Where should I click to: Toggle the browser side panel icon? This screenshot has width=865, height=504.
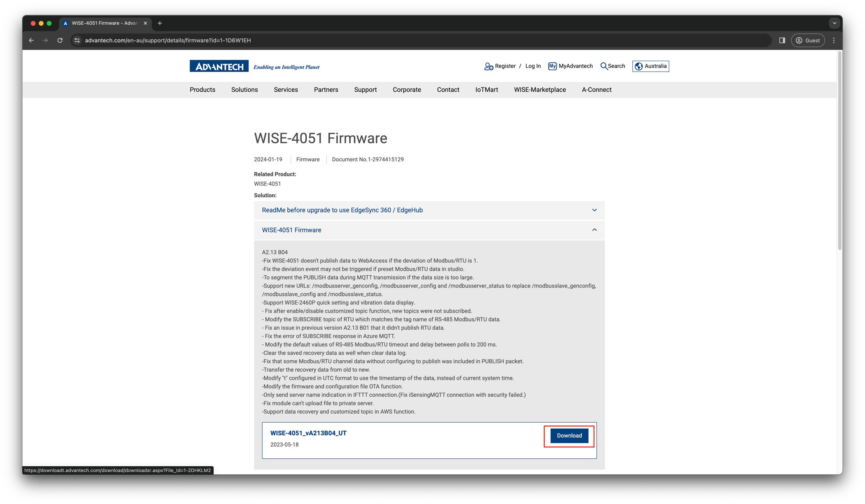(x=781, y=40)
